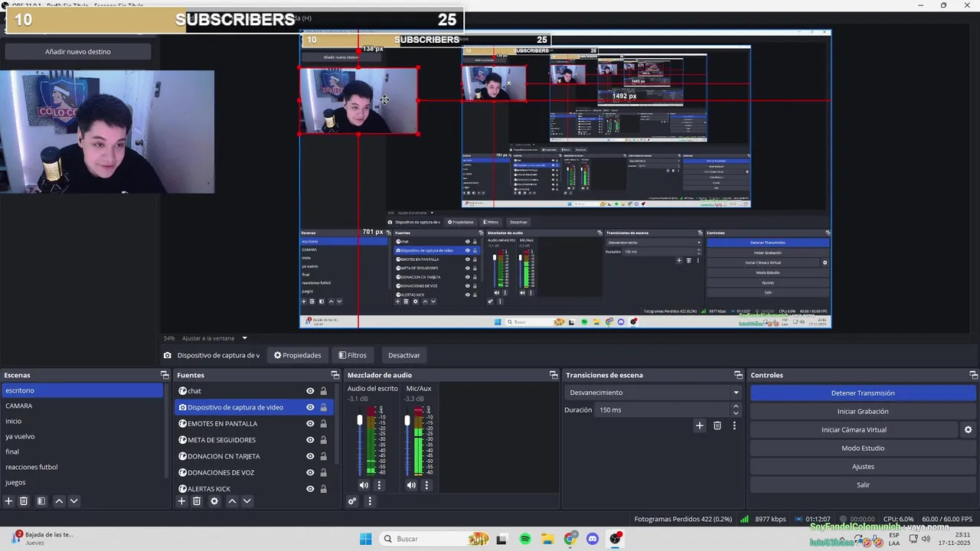This screenshot has height=551, width=980.
Task: Open scene filters icon in Escenas
Action: pyautogui.click(x=41, y=501)
